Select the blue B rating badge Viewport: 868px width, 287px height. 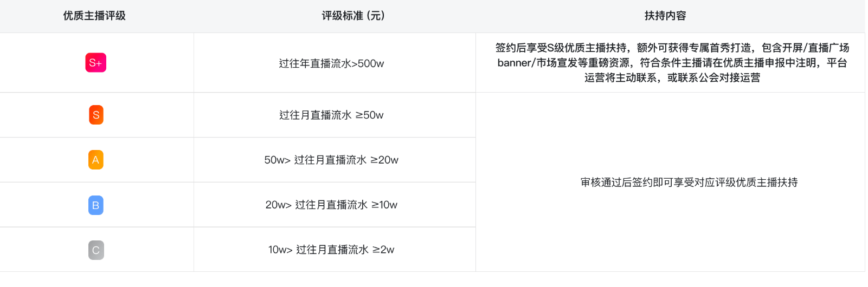(x=96, y=205)
